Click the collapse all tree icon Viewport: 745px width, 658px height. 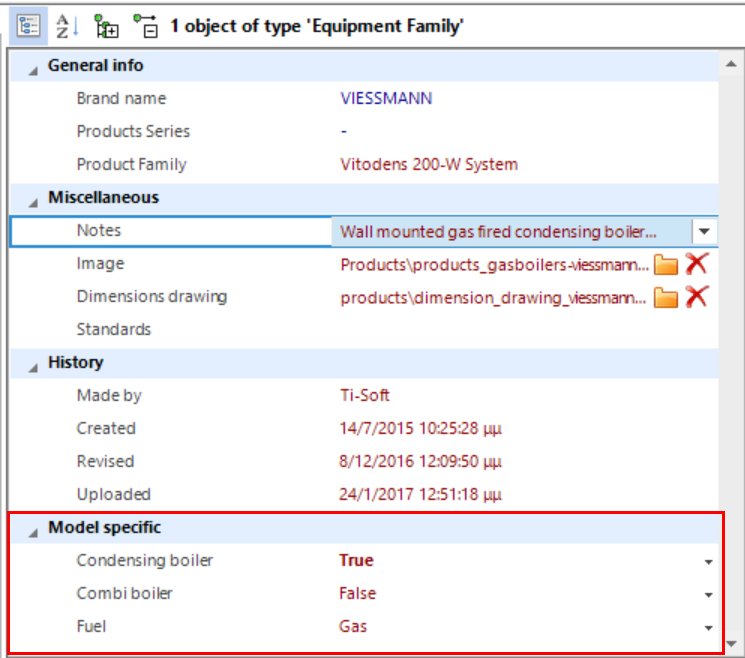[145, 26]
